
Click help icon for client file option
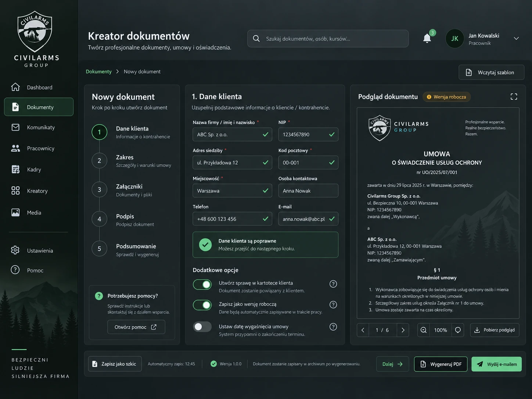tap(333, 284)
